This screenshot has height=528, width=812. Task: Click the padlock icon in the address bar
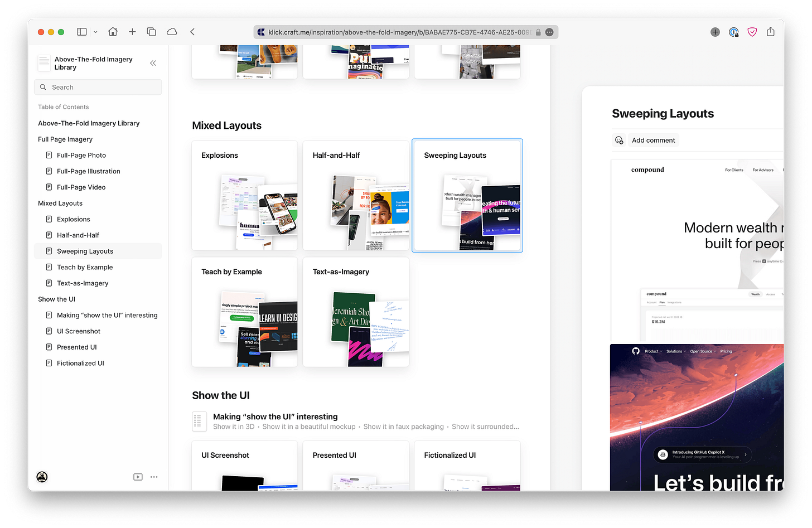tap(538, 32)
